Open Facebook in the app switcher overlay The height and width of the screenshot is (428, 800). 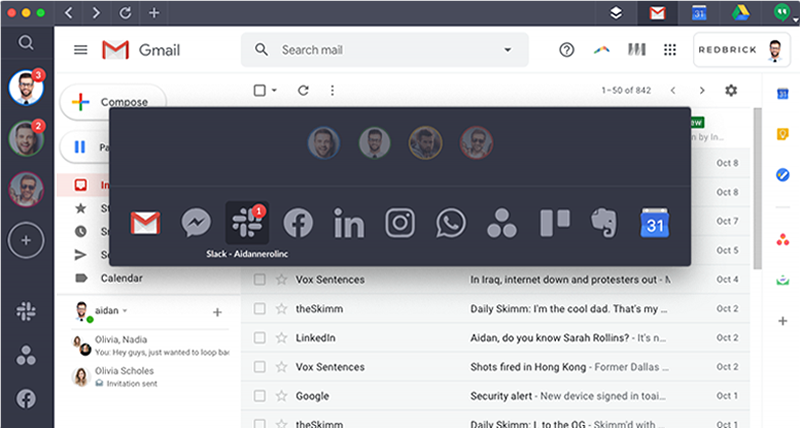pos(298,223)
